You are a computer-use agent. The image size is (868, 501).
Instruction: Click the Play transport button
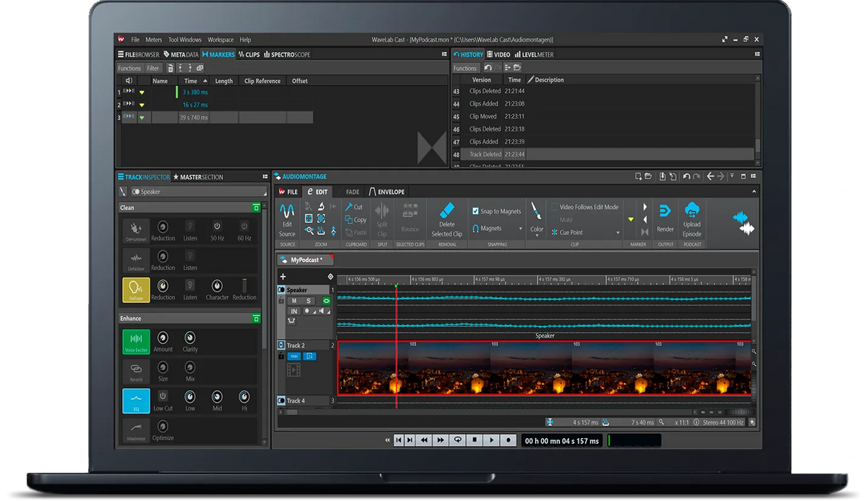(491, 440)
